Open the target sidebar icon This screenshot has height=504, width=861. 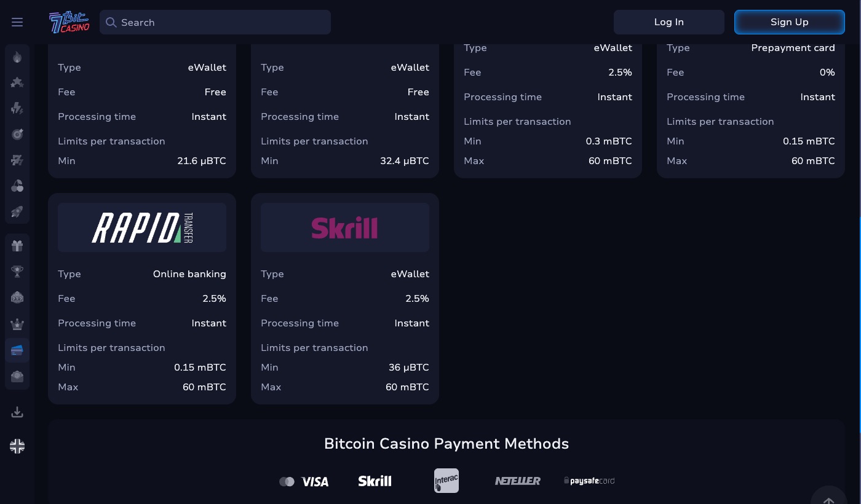[17, 134]
